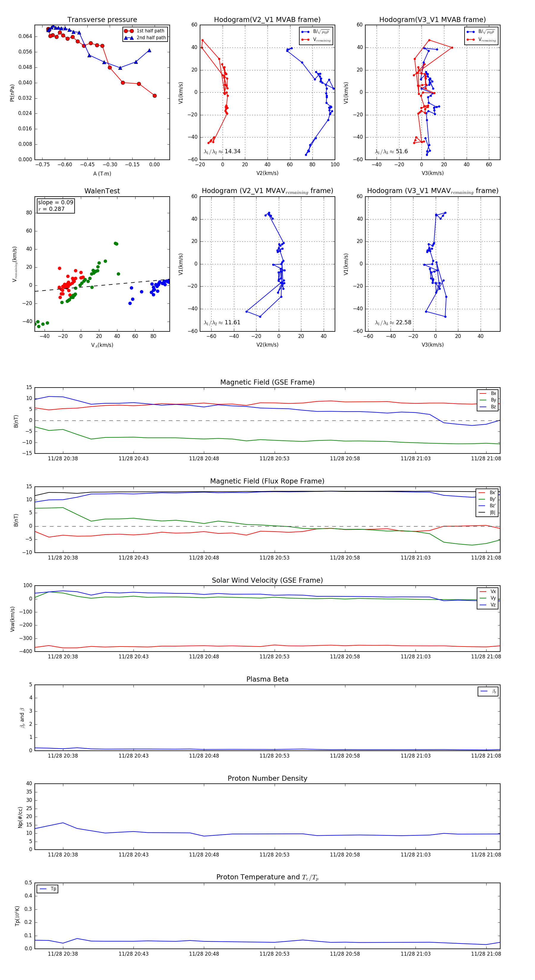Click the "Hodogram (V2_V1 MVAV remaining frame)" title
Image resolution: width=535 pixels, height=980 pixels.
click(x=267, y=191)
